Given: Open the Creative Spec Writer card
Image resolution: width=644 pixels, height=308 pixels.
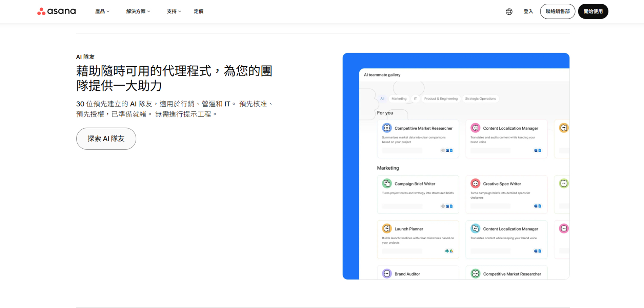Looking at the screenshot, I should [x=506, y=195].
